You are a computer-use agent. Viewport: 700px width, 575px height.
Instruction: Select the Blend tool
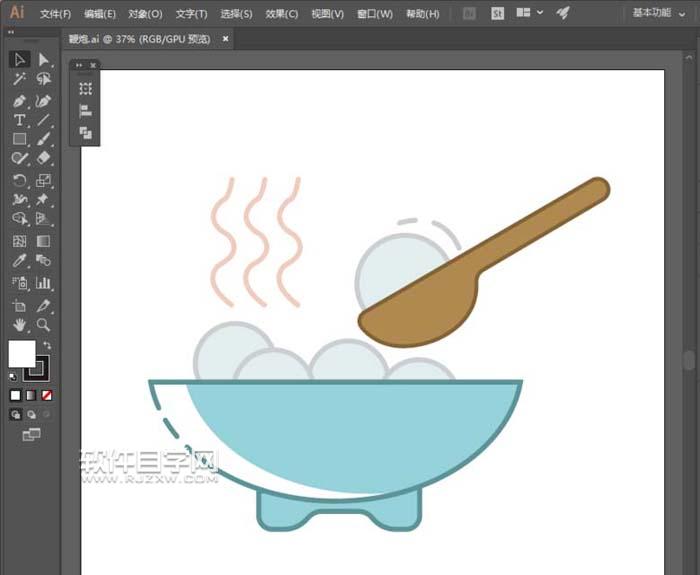43,260
